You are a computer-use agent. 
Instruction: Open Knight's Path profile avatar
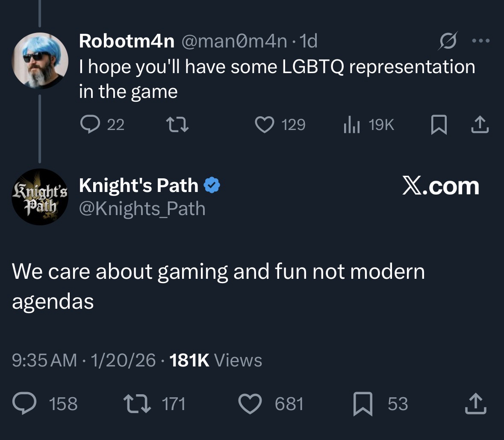[40, 197]
